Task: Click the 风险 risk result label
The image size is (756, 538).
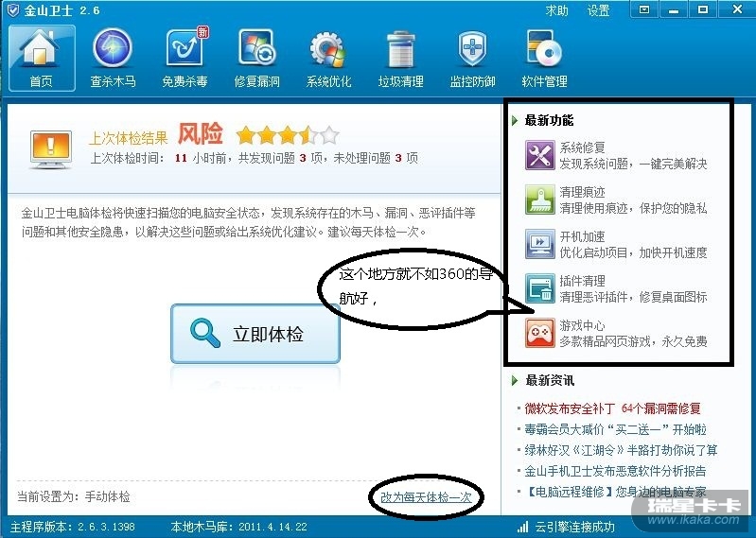Action: [200, 134]
